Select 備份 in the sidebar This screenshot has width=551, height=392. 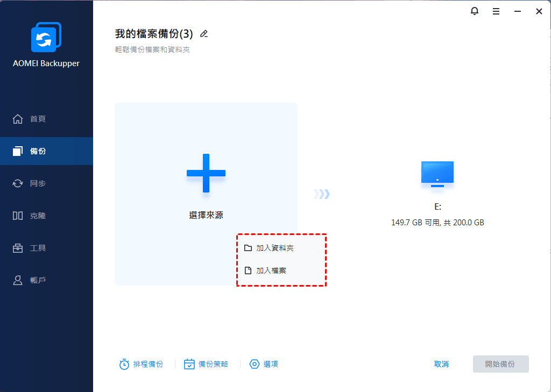(46, 151)
